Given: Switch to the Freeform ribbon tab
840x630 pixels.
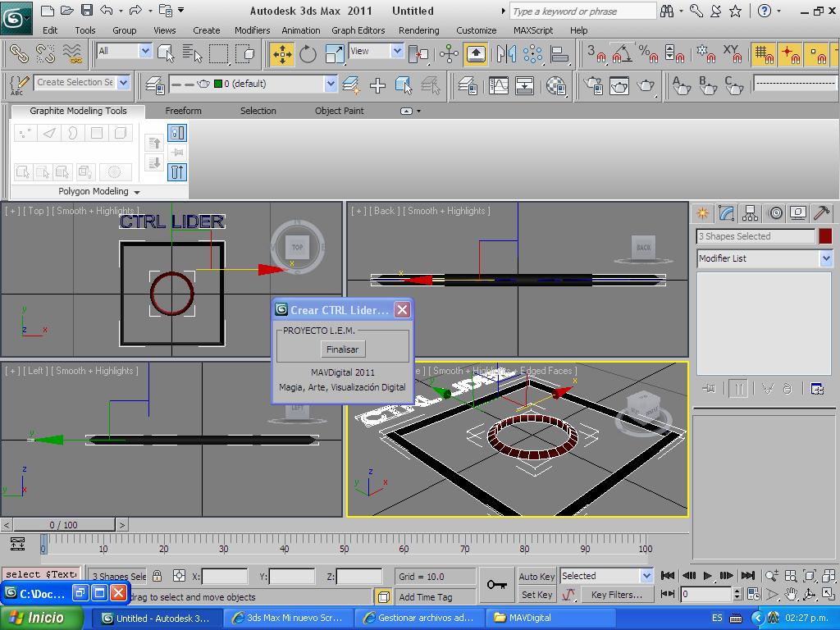Looking at the screenshot, I should pos(183,111).
